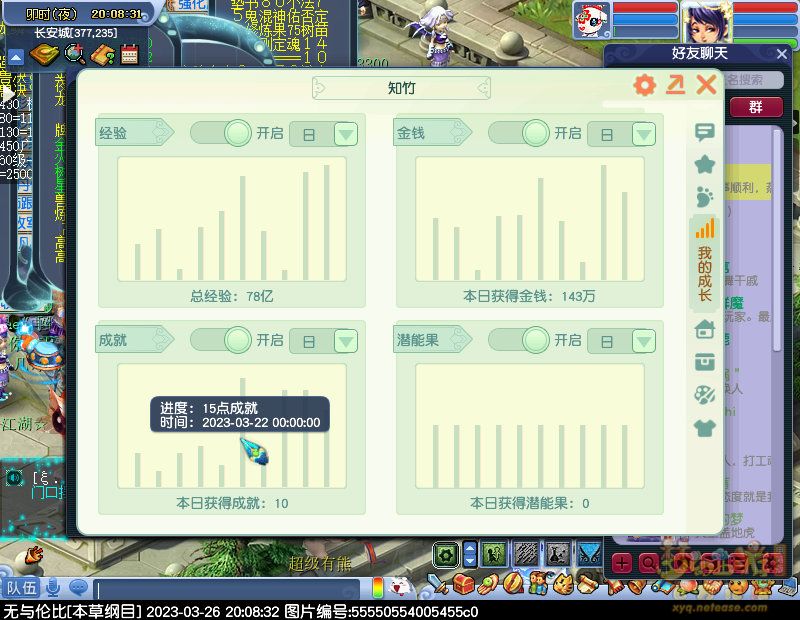Open the tiger pet icon
Viewport: 800px width, 620px height.
(562, 584)
